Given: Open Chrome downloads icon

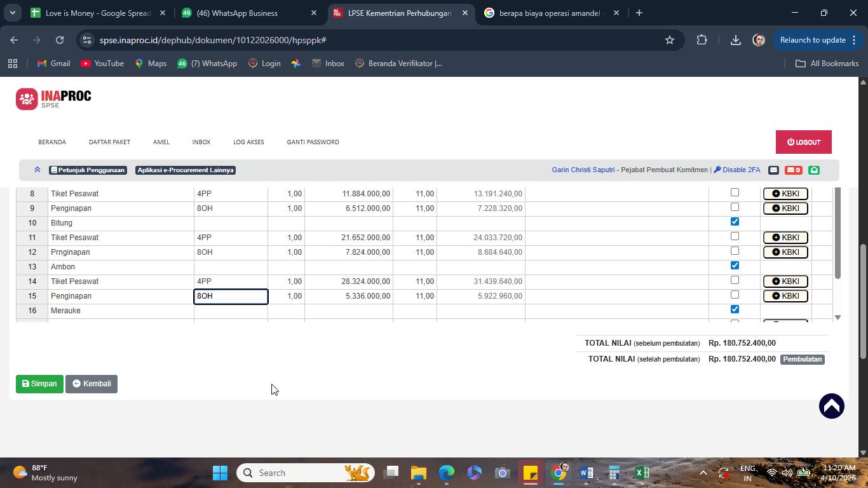Looking at the screenshot, I should point(735,40).
